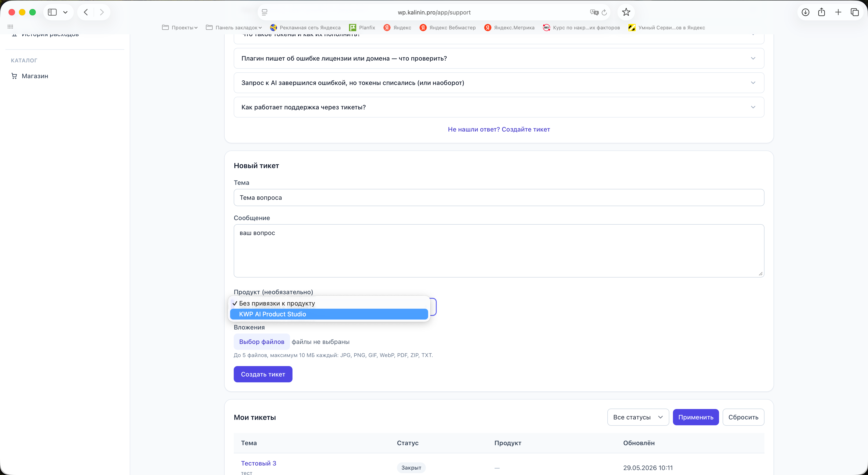The width and height of the screenshot is (868, 475).
Task: Open the Панель закладок bookmarks folder
Action: (x=234, y=28)
